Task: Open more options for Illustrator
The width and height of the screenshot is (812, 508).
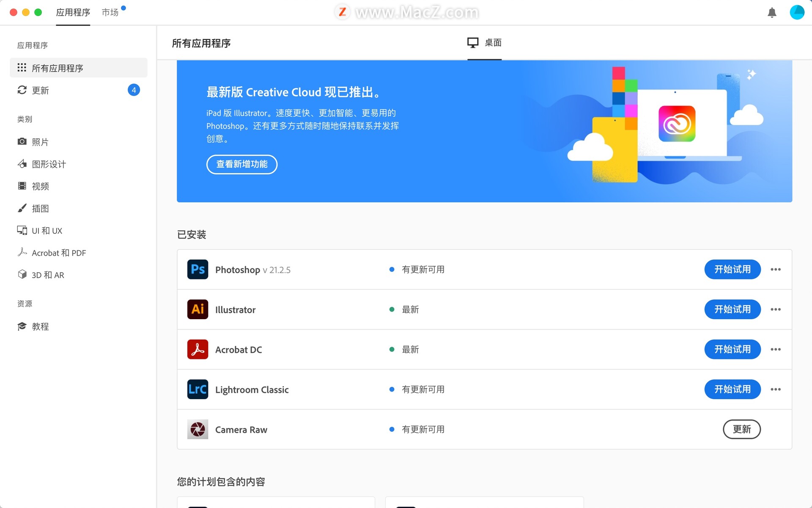Action: 775,309
